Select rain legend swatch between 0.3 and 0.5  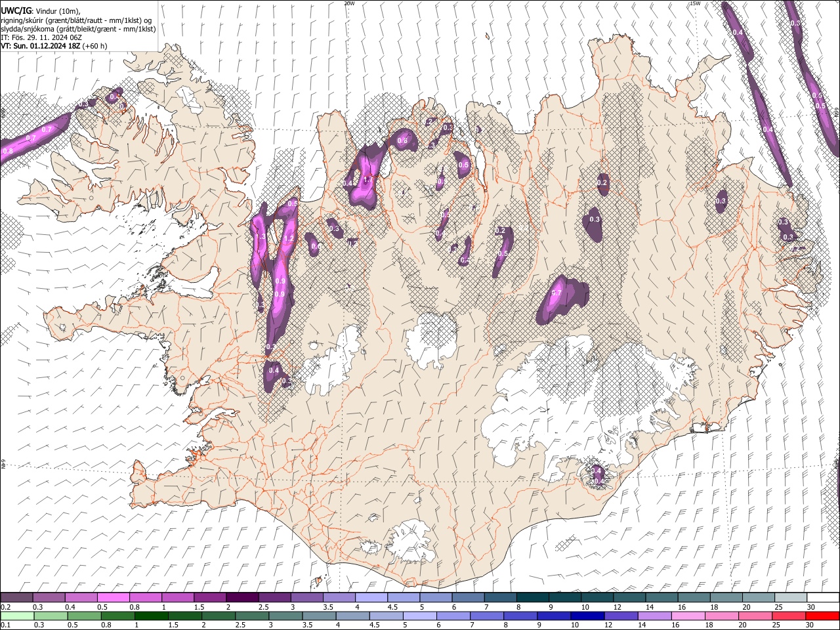tap(51, 616)
